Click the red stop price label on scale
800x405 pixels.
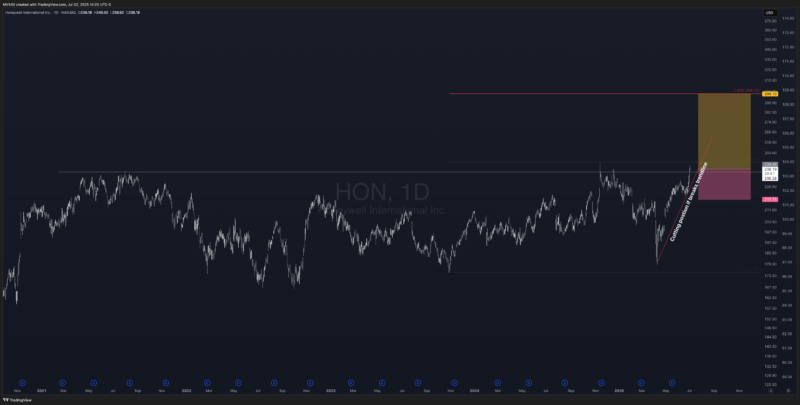(x=770, y=199)
